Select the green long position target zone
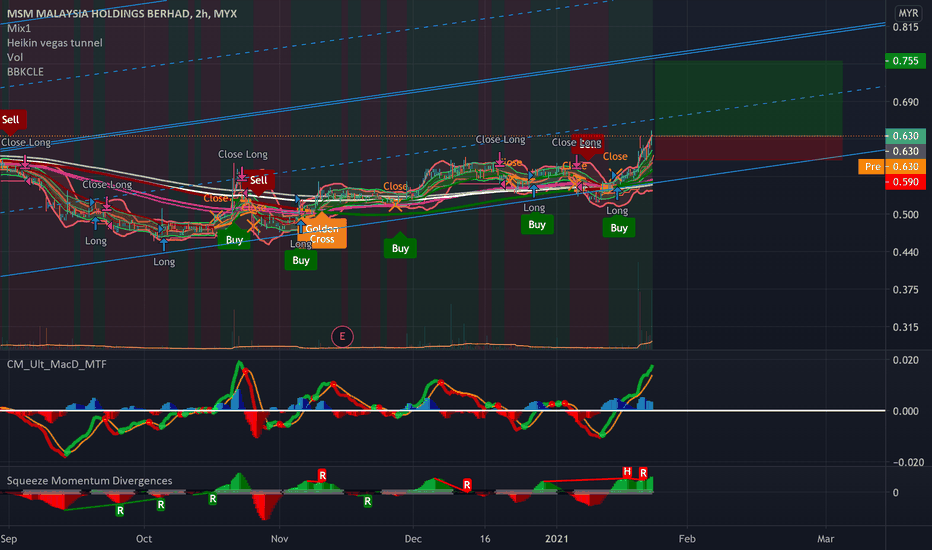The height and width of the screenshot is (550, 932). click(748, 98)
